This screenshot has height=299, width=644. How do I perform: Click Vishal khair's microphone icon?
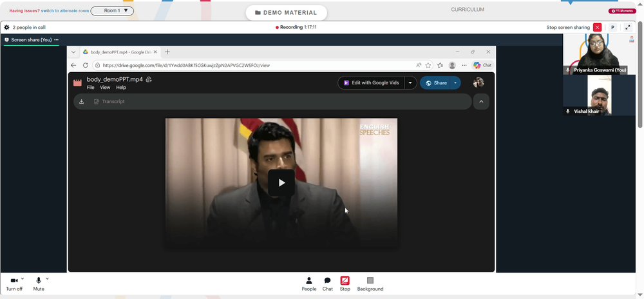click(568, 111)
